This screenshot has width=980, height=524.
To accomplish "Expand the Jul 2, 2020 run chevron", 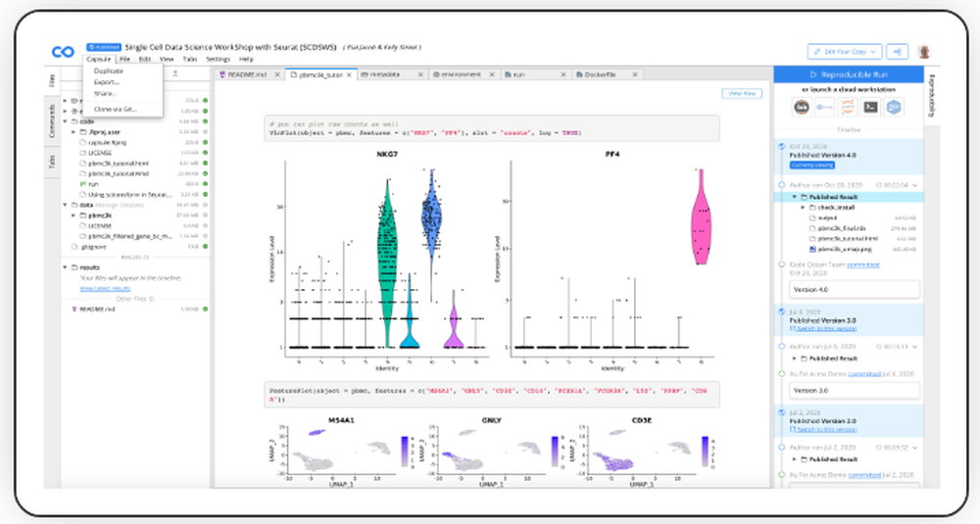I will pyautogui.click(x=915, y=448).
